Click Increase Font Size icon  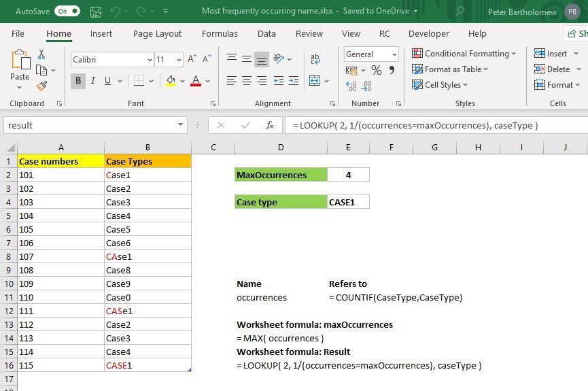coord(192,58)
